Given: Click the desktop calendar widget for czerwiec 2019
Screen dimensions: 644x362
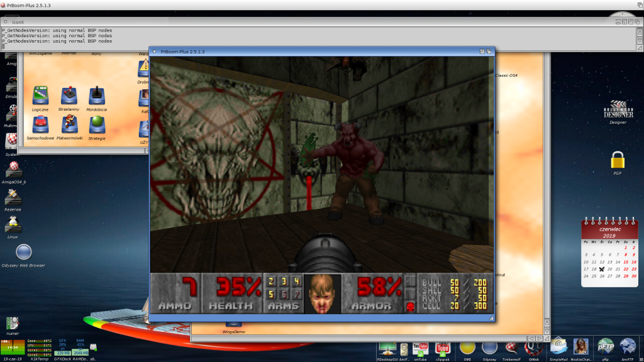Looking at the screenshot, I should tap(609, 252).
